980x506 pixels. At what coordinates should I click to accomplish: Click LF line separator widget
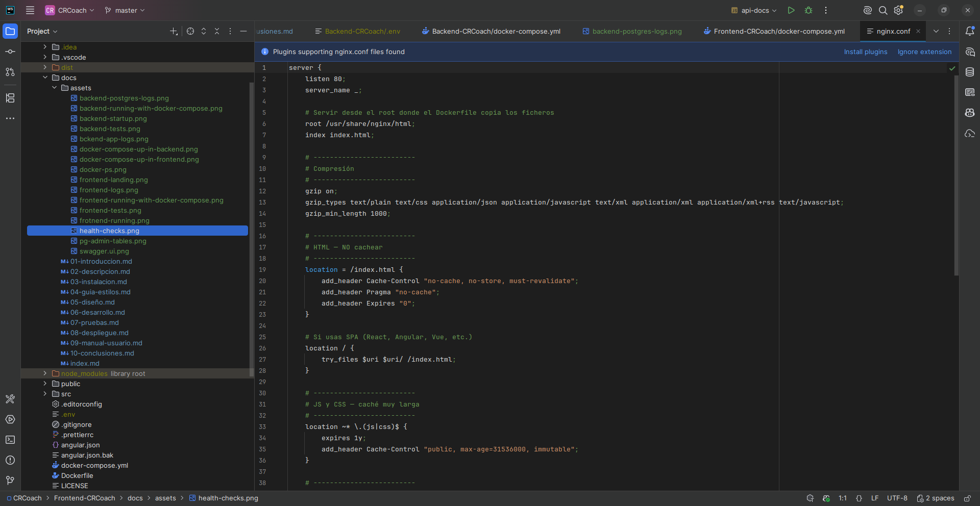coord(875,498)
